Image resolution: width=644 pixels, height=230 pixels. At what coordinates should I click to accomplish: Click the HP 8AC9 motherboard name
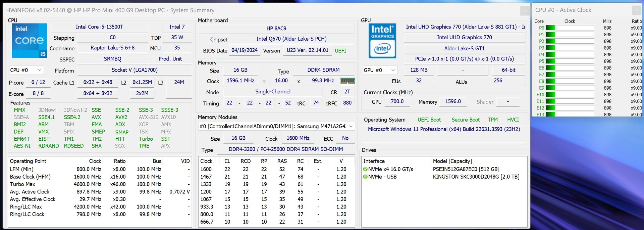pyautogui.click(x=276, y=29)
